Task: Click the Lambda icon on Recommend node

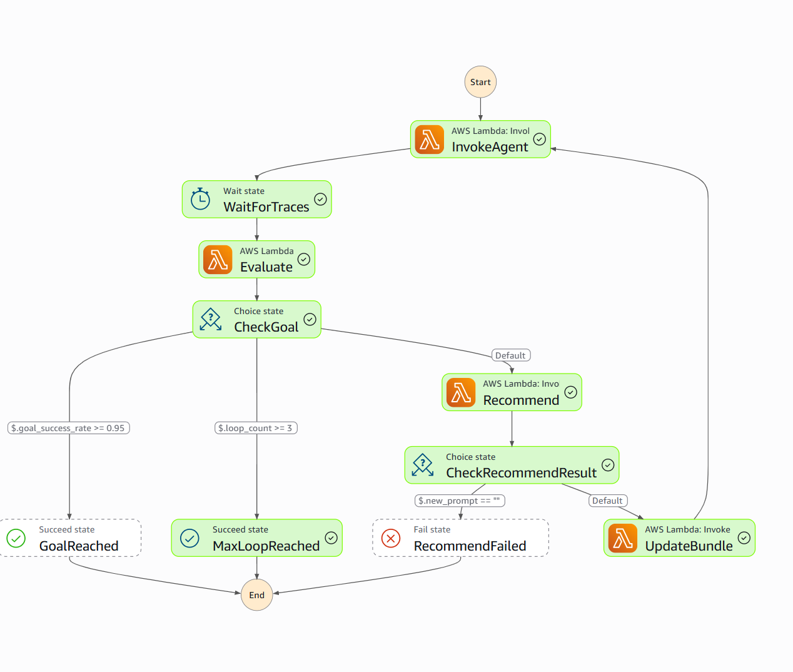Action: tap(461, 392)
